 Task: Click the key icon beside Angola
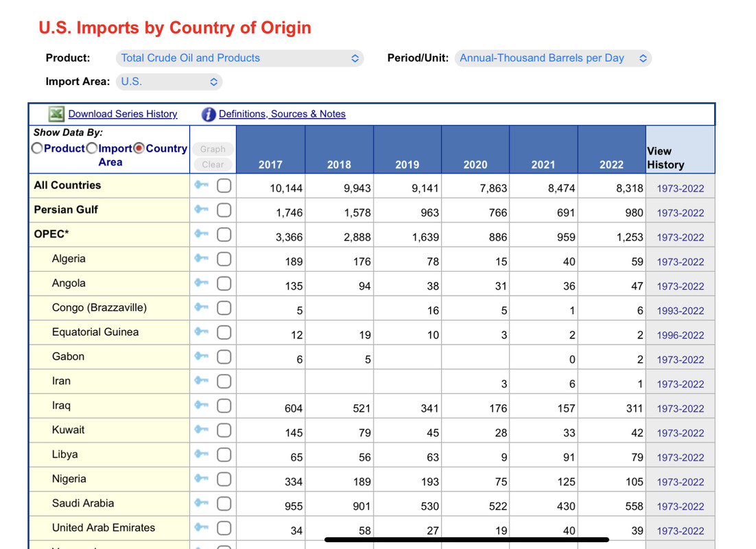point(202,282)
